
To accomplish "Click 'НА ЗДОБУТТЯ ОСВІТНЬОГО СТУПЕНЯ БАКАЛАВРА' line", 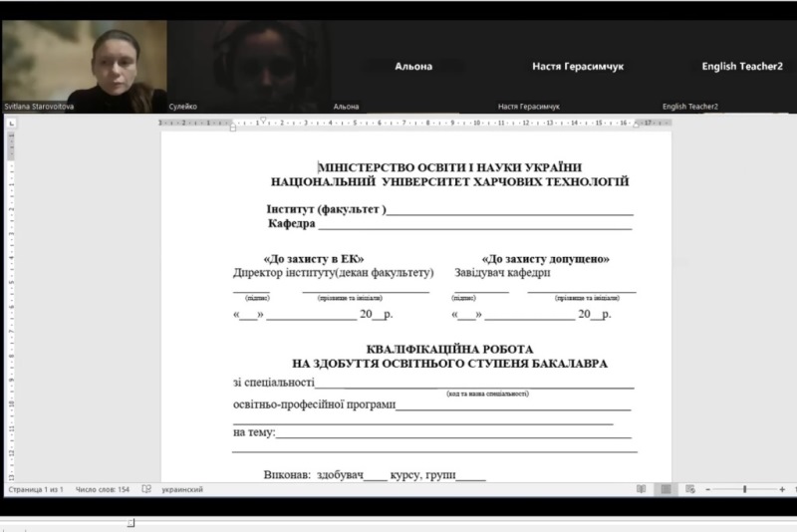I will click(450, 364).
